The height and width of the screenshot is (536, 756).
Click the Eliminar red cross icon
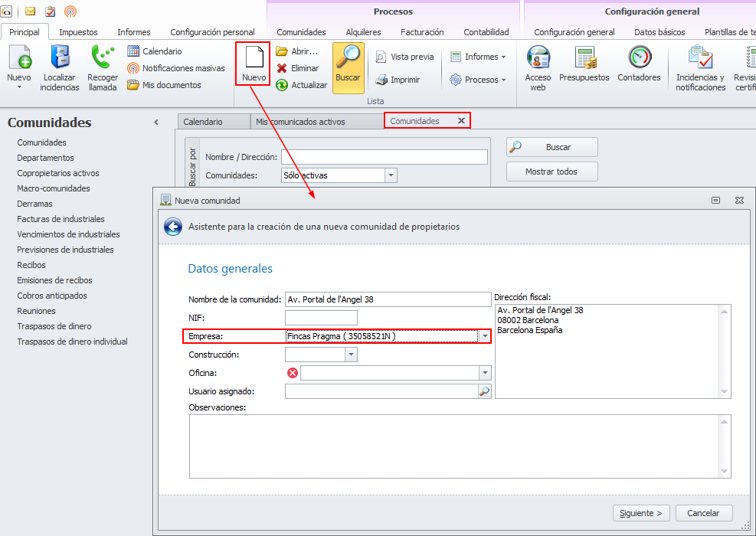click(x=282, y=68)
